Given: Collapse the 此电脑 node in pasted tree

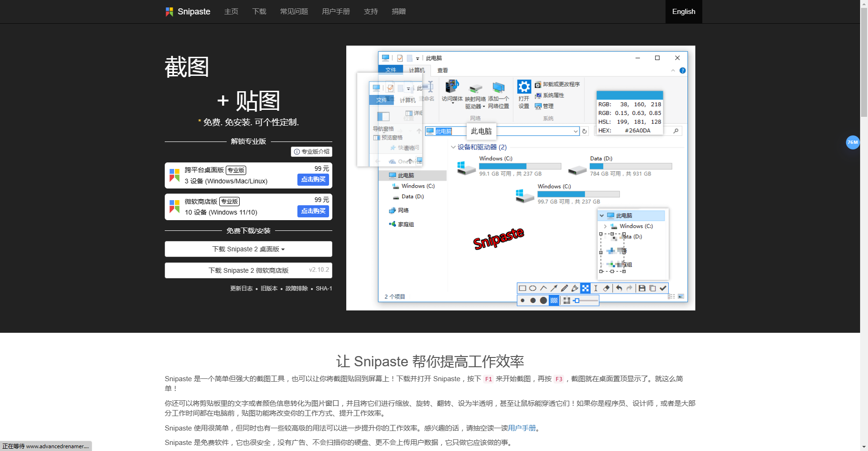Looking at the screenshot, I should [x=602, y=215].
